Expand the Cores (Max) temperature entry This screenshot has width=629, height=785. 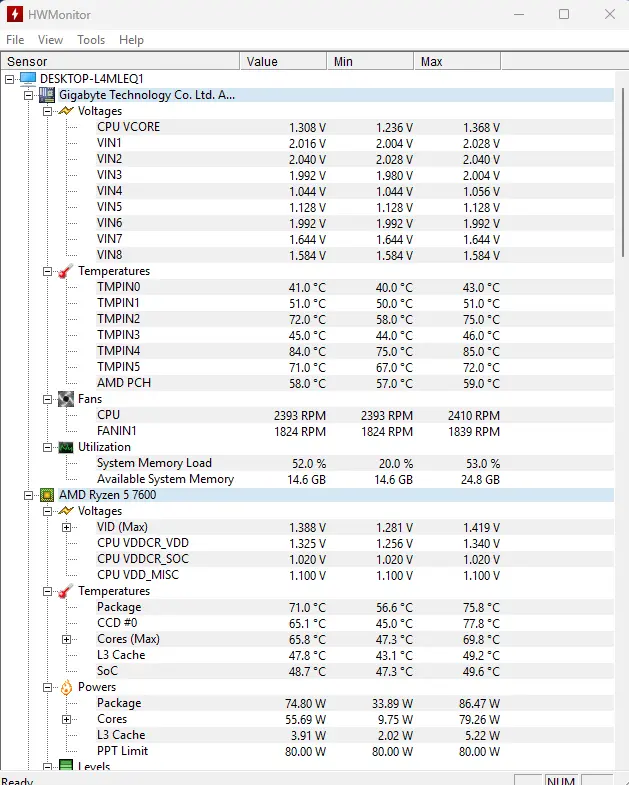[x=67, y=639]
